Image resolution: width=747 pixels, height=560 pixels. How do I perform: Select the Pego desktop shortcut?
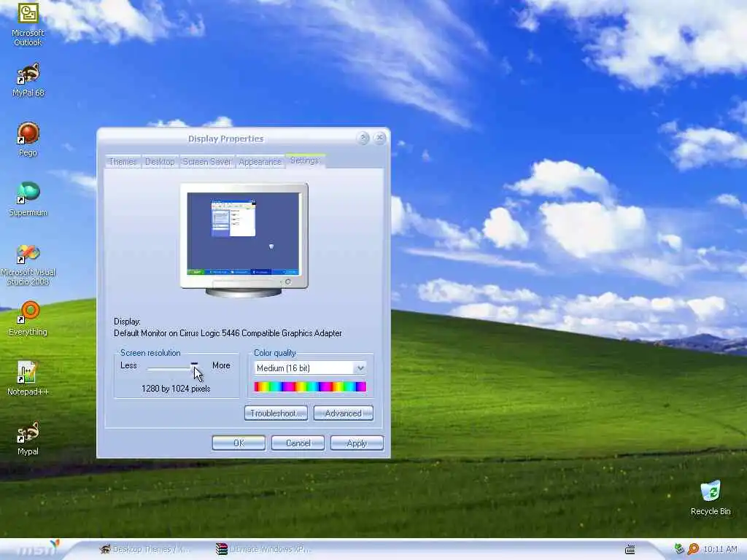pos(28,139)
